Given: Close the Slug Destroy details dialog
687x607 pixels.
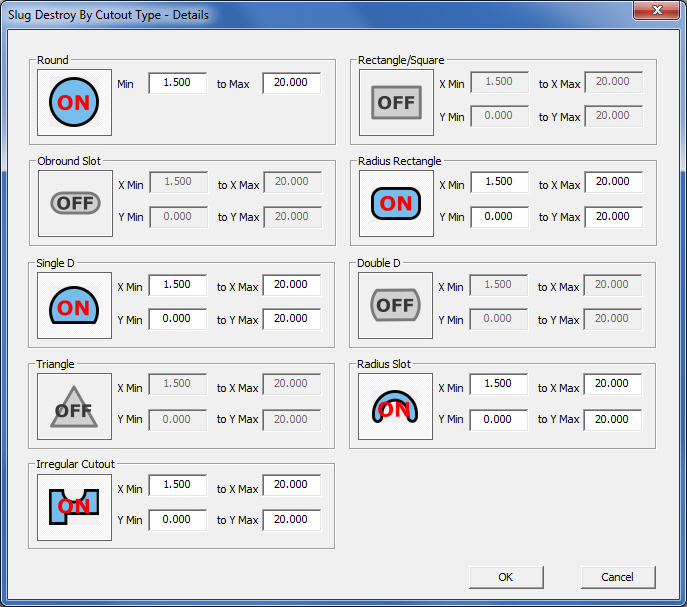Looking at the screenshot, I should pos(656,10).
